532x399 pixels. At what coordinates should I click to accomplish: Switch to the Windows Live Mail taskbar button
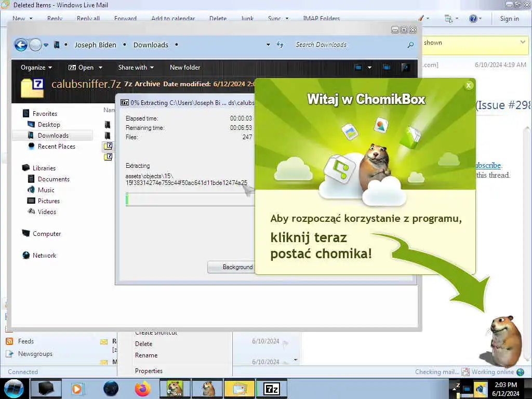239,389
